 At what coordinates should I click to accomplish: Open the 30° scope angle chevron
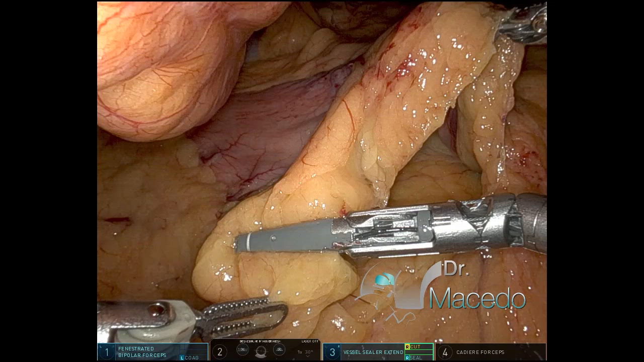click(x=308, y=356)
